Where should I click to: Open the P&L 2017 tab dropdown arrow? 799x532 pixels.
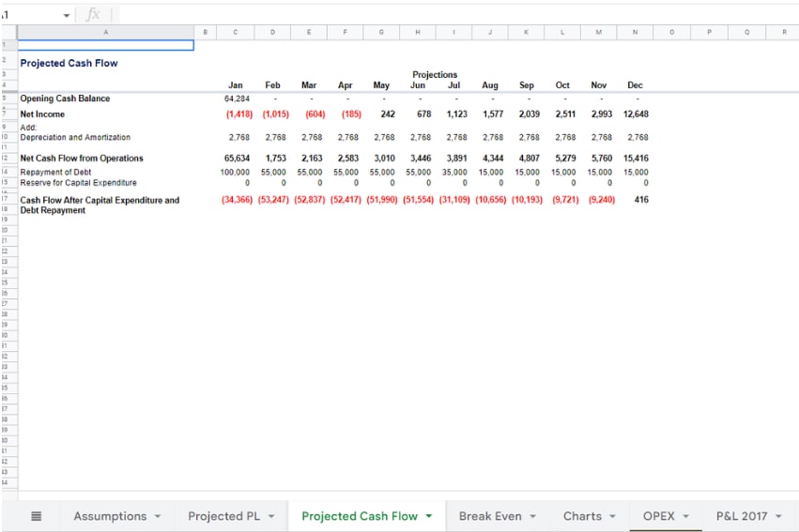[x=778, y=516]
